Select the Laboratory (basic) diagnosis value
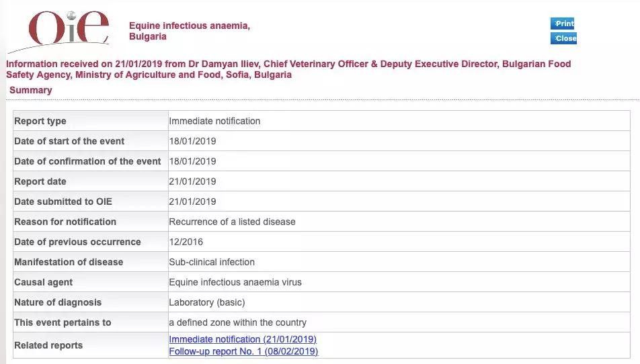 [207, 302]
